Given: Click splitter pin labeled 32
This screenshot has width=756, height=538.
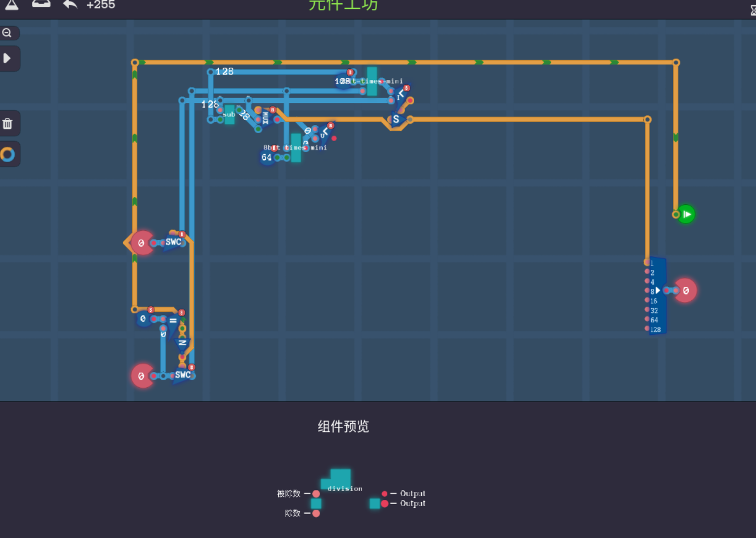Looking at the screenshot, I should pos(647,310).
